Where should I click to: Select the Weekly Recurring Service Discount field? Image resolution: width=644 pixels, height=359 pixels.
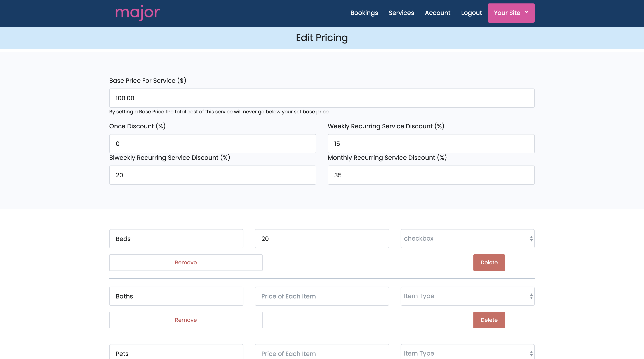[x=431, y=144]
